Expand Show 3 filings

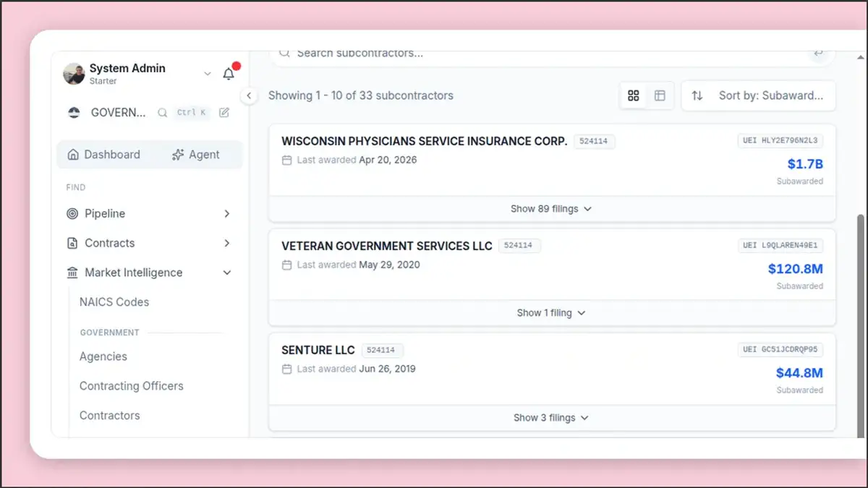point(551,418)
